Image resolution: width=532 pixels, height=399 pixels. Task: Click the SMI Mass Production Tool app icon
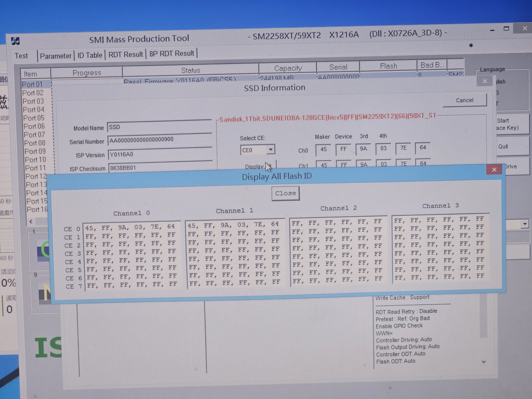coord(15,41)
